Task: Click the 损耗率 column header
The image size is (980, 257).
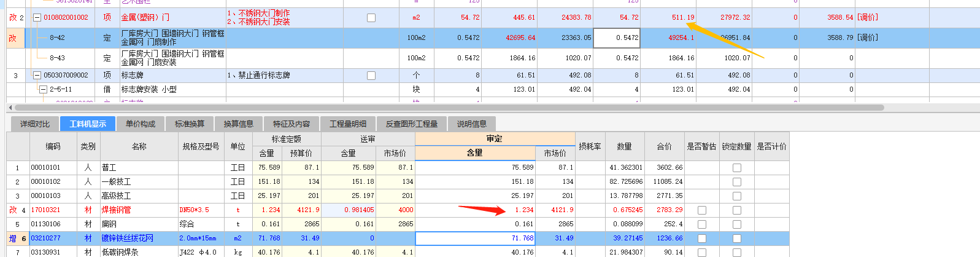Action: tap(590, 146)
